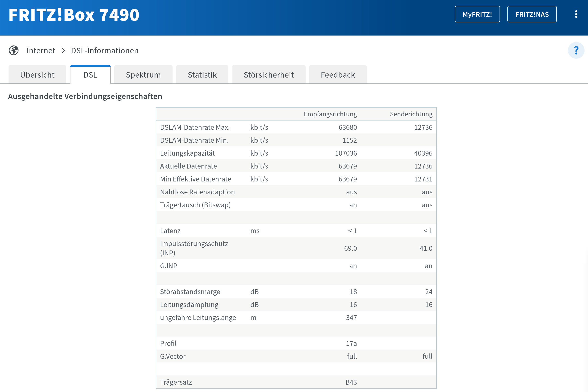Switch to the Spektrum tab
The width and height of the screenshot is (588, 392).
[143, 75]
